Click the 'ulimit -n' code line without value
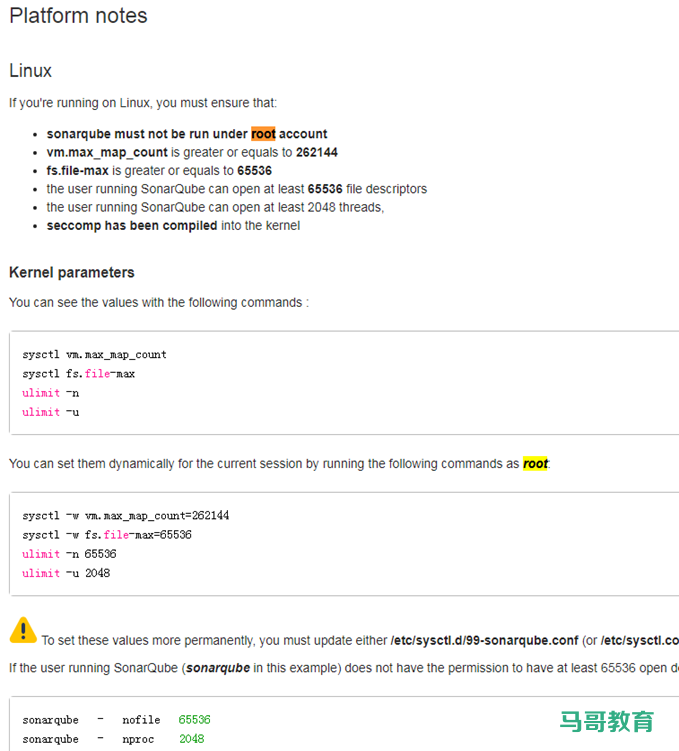The width and height of the screenshot is (679, 751). [x=51, y=393]
